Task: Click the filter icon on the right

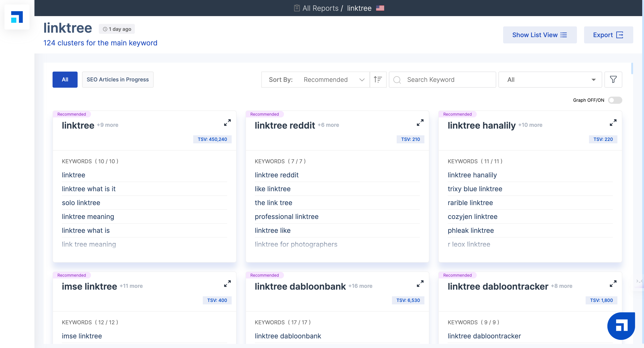Action: tap(613, 79)
